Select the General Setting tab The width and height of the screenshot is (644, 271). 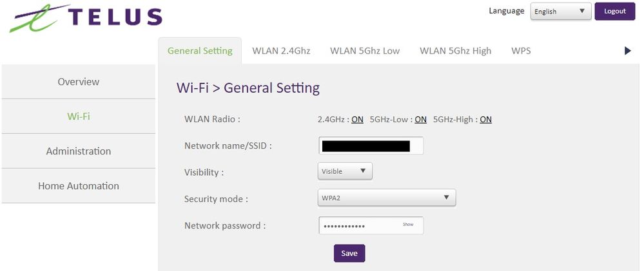point(200,51)
